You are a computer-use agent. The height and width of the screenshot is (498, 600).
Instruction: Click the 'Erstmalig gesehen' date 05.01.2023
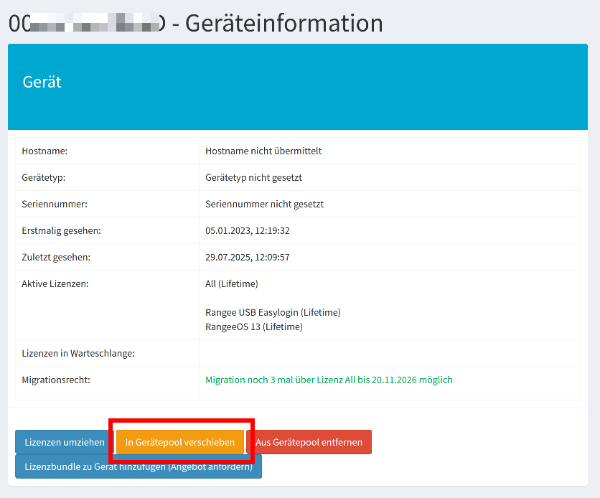(247, 231)
